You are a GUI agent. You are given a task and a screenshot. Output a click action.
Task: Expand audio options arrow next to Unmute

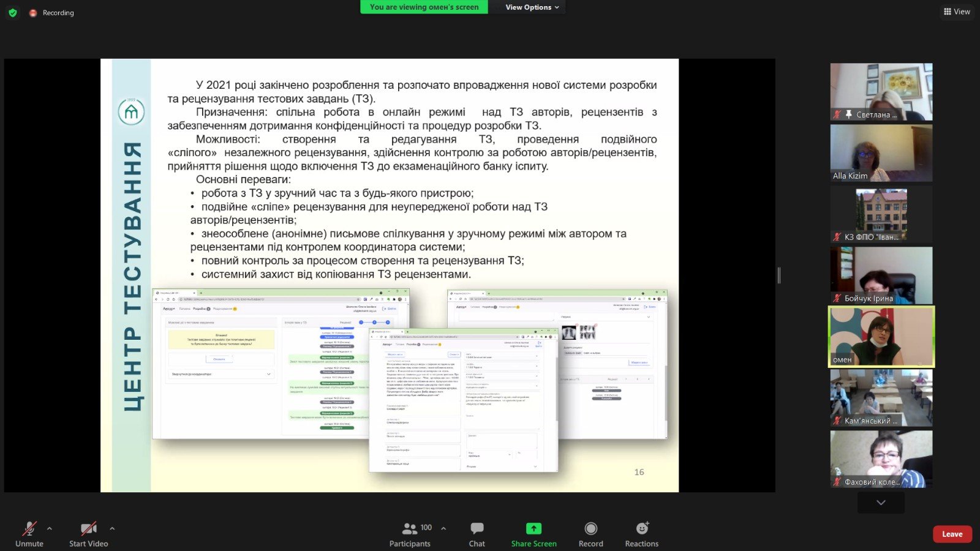pos(50,528)
